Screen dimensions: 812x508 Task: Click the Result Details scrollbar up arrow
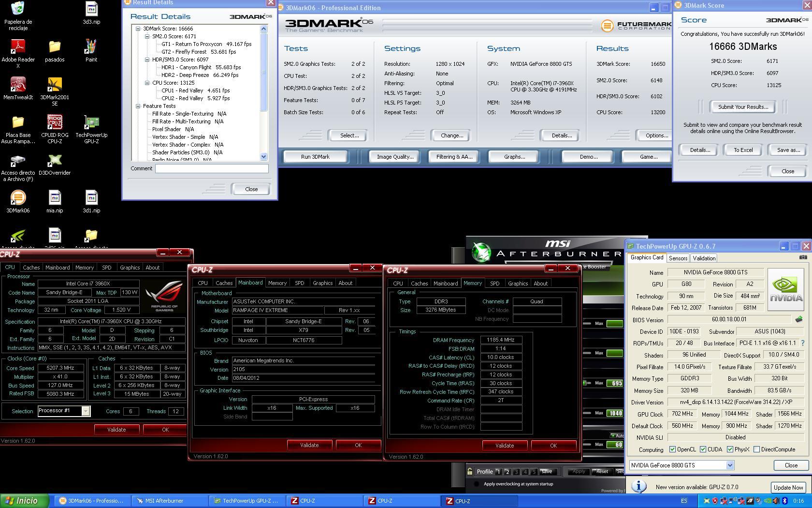pyautogui.click(x=263, y=29)
